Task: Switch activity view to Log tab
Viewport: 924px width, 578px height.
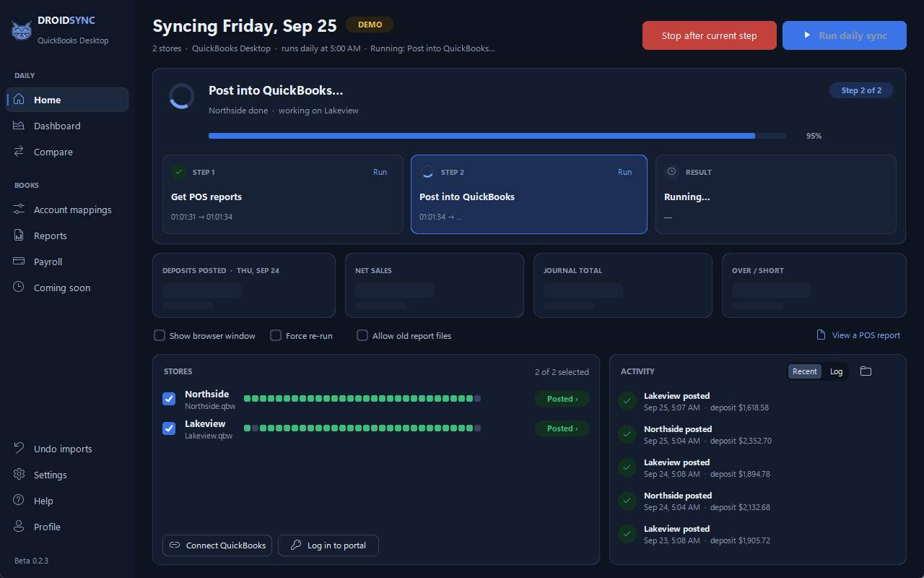Action: [836, 371]
